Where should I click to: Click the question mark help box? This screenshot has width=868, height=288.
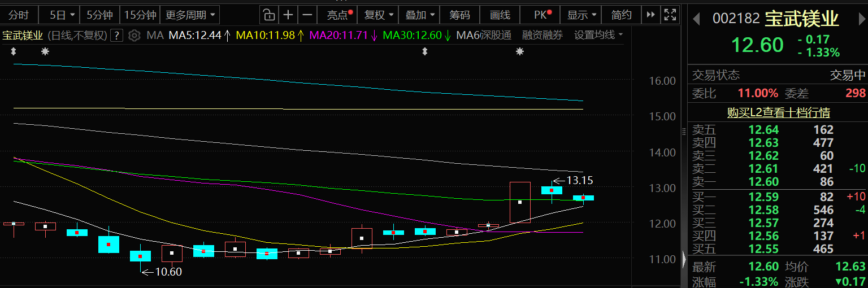pyautogui.click(x=116, y=36)
